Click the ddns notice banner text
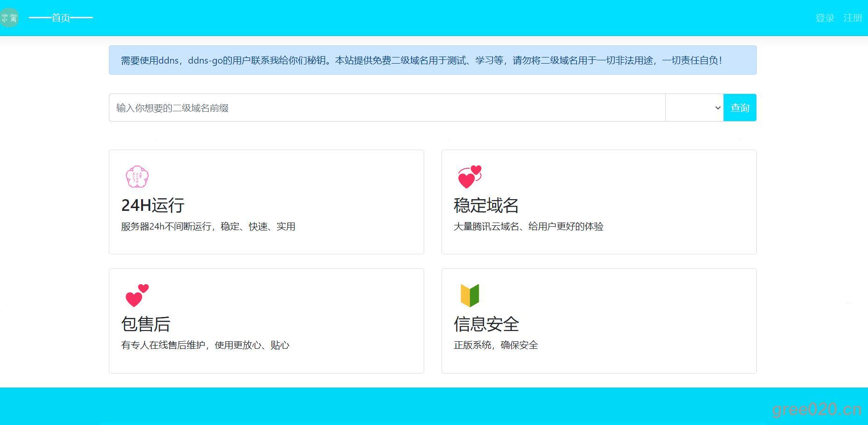The image size is (868, 425). pos(421,60)
